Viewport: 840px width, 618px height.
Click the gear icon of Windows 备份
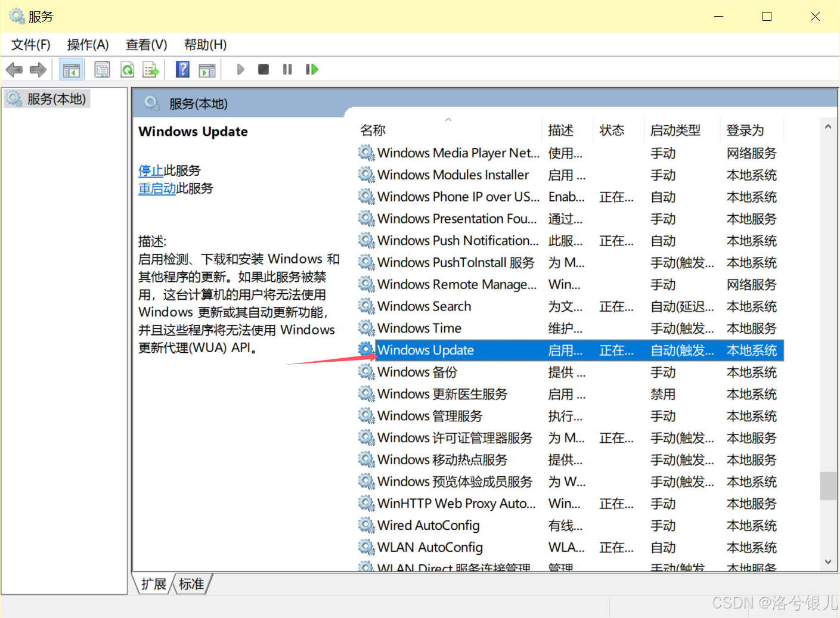point(366,372)
